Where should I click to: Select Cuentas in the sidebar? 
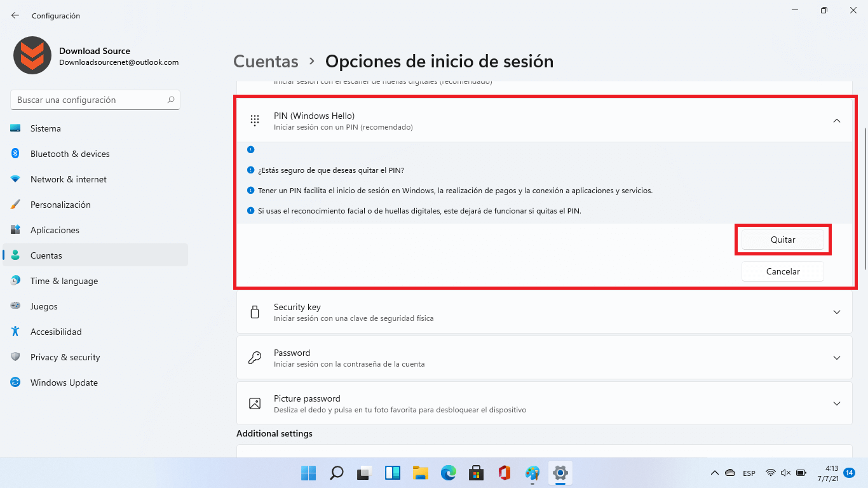[95, 255]
